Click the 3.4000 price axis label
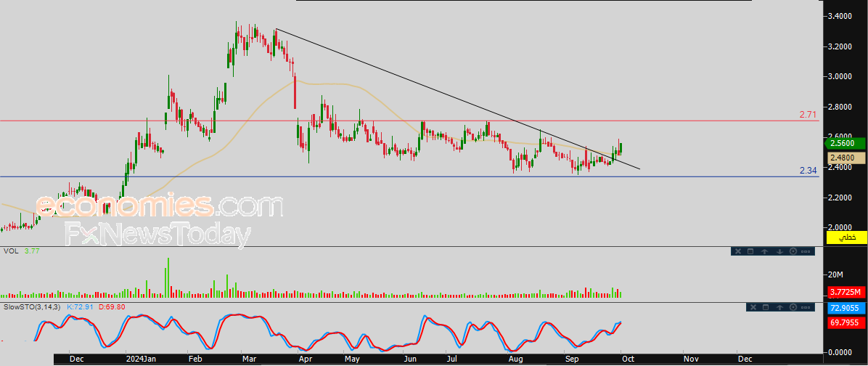The image size is (868, 366). pos(841,17)
